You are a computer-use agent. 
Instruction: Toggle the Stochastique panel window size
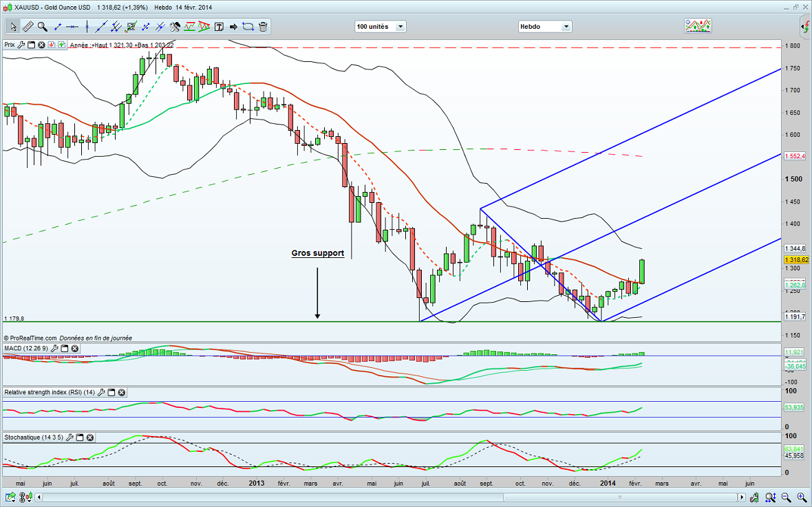(x=80, y=438)
